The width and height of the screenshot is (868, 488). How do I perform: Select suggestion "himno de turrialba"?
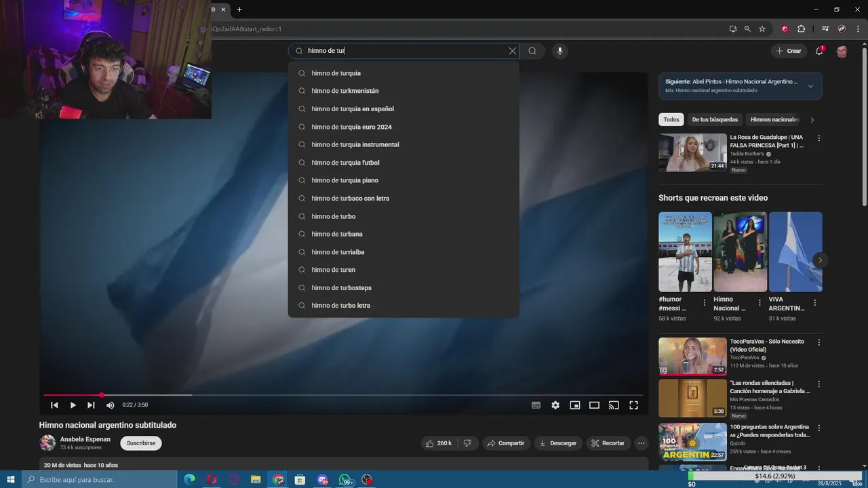coord(403,252)
